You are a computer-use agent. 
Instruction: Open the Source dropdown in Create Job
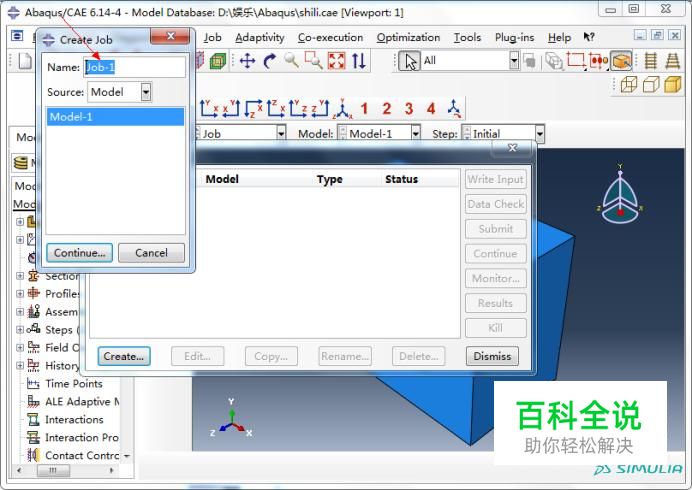click(146, 92)
